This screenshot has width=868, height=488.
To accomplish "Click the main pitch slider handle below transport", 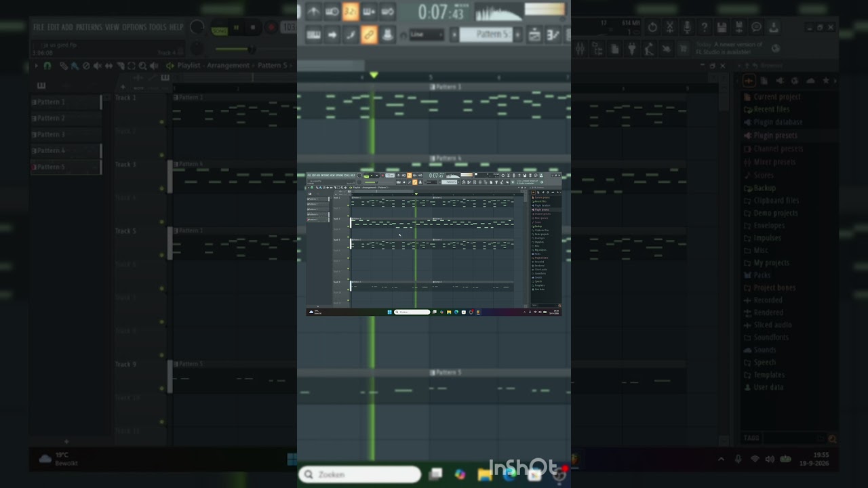I will tap(251, 49).
